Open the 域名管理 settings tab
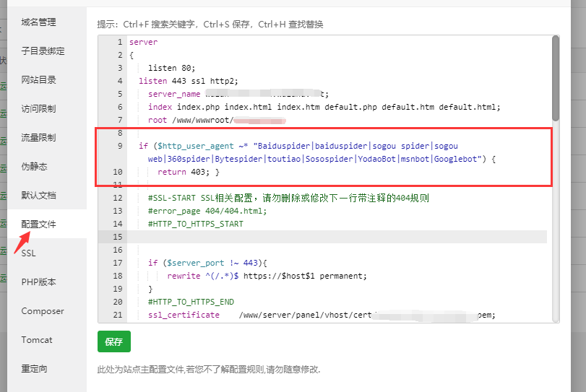Image resolution: width=586 pixels, height=392 pixels. (x=38, y=22)
